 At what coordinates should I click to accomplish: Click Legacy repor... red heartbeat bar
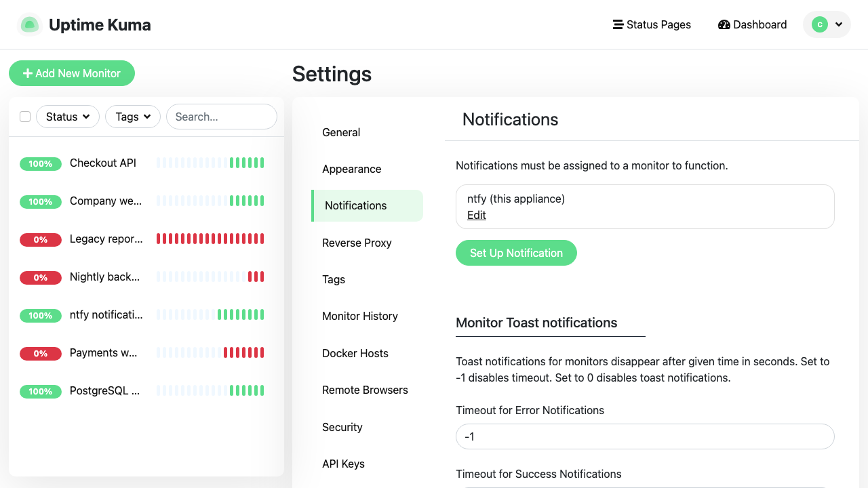(x=210, y=239)
